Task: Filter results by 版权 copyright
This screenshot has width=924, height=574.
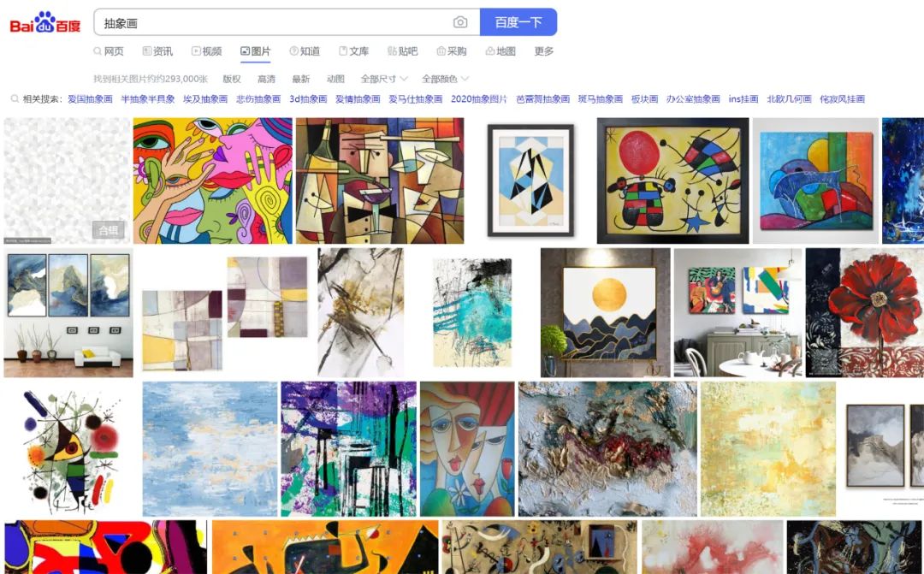Action: coord(232,79)
